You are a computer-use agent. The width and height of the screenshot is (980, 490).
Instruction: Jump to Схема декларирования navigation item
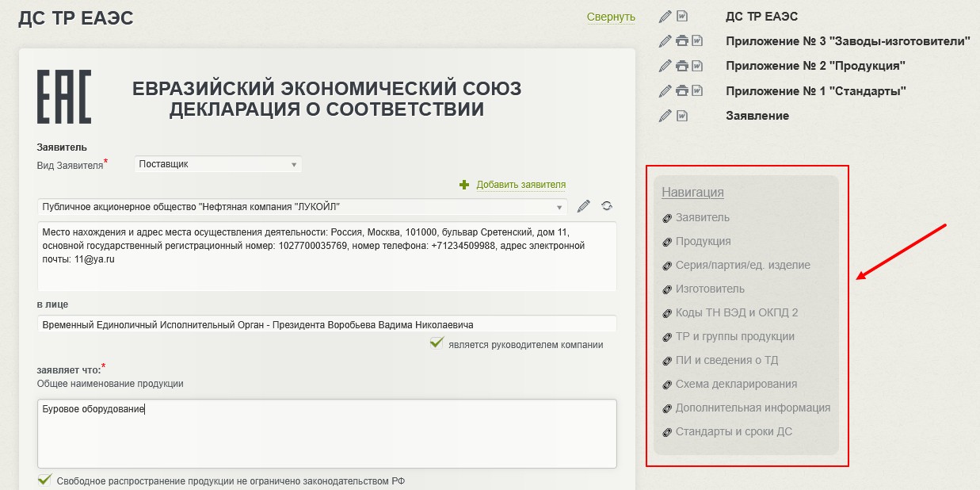736,384
